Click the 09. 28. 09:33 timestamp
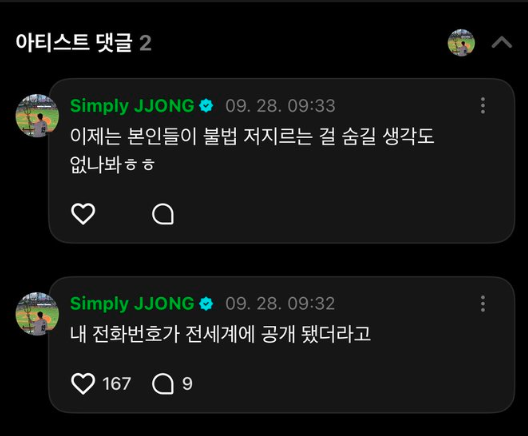Screen dimensions: 528x436 (x=280, y=106)
